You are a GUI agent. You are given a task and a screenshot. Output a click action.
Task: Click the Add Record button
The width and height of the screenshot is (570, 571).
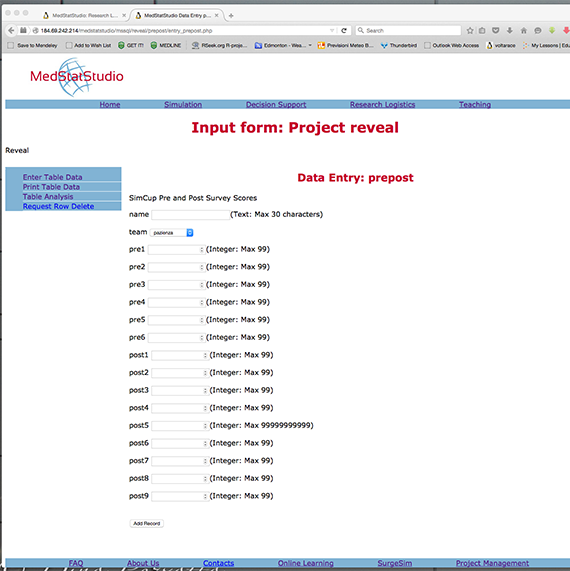[147, 524]
